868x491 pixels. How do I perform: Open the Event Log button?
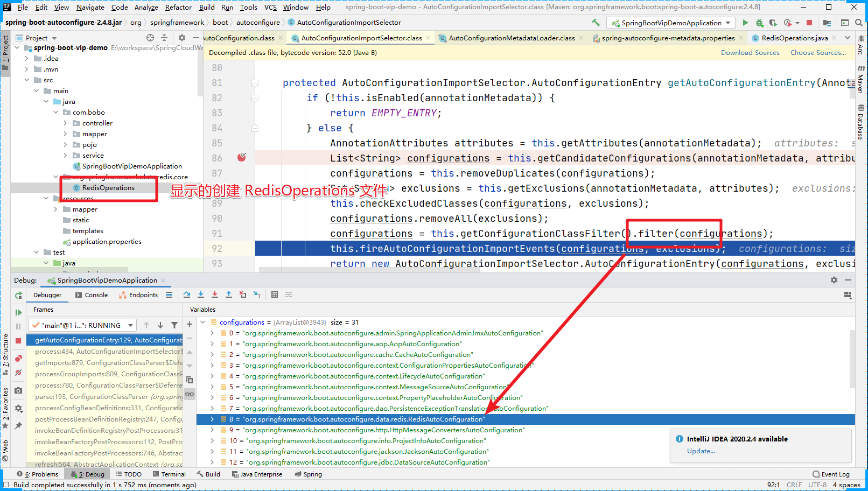tap(831, 474)
